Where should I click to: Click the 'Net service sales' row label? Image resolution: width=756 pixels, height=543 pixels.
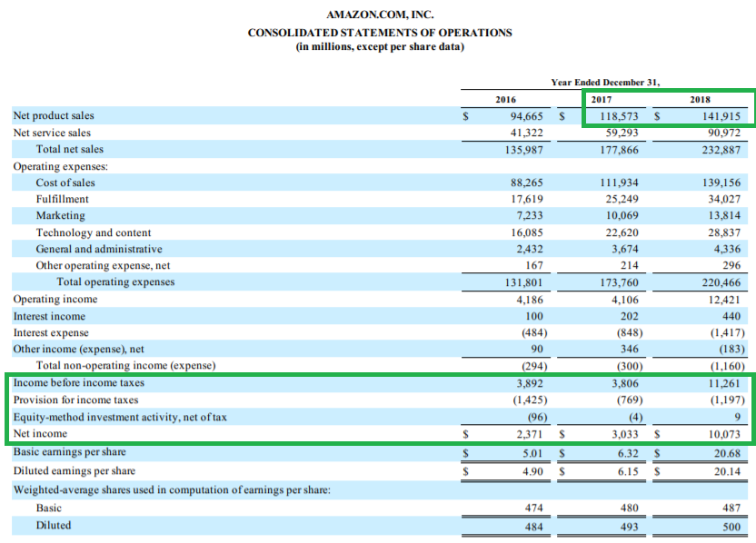(52, 133)
